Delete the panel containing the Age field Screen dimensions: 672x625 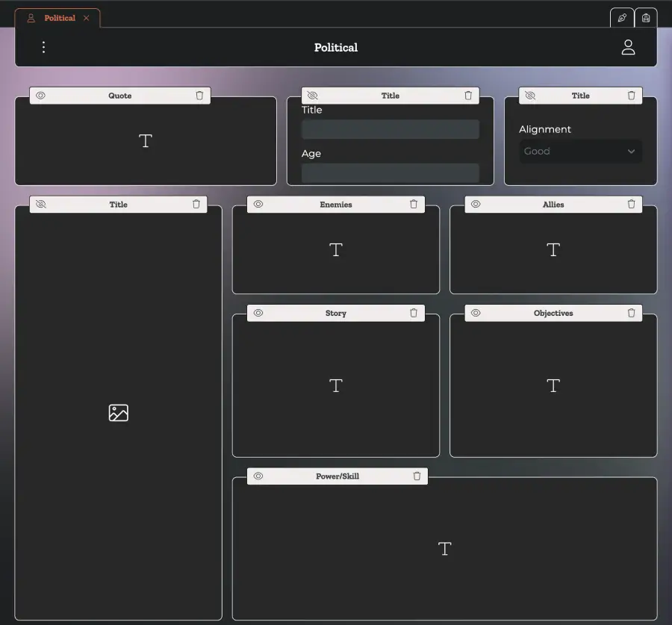pos(468,96)
